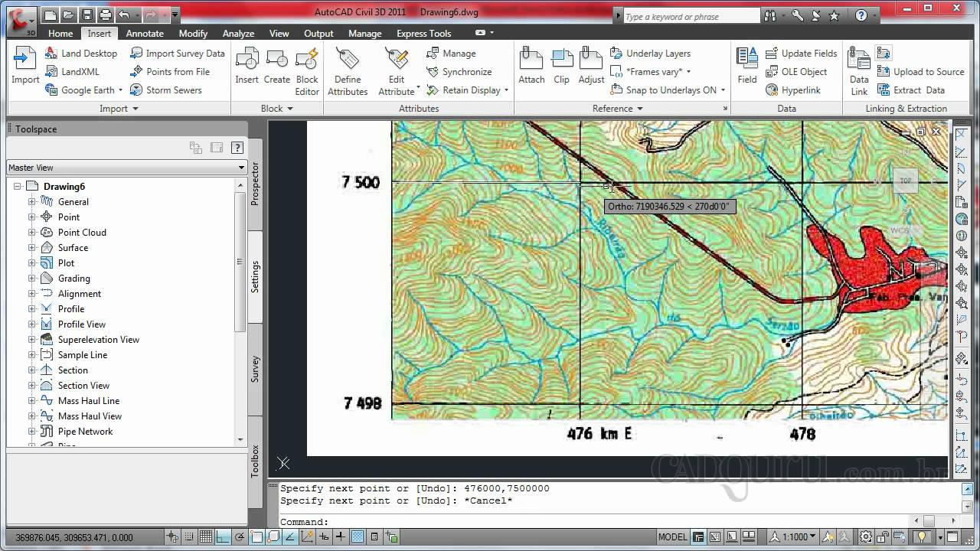Switch to Survey tab in Toolspace

pyautogui.click(x=255, y=369)
